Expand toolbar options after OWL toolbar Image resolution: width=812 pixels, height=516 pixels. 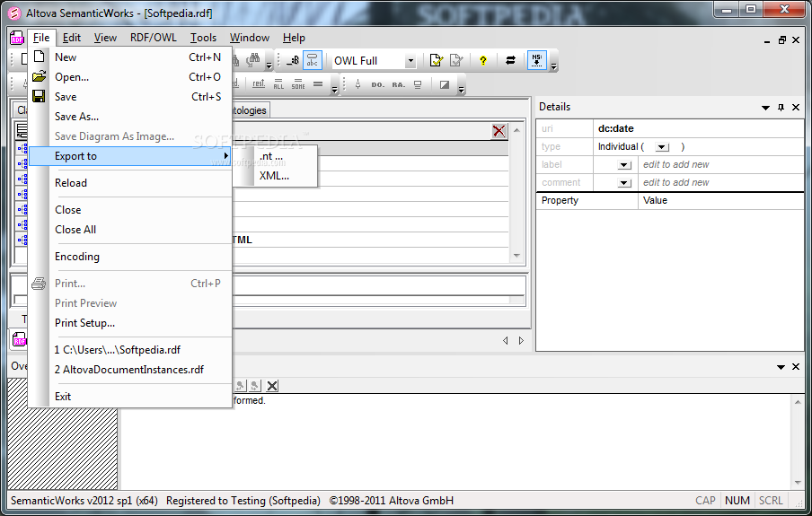[x=553, y=66]
